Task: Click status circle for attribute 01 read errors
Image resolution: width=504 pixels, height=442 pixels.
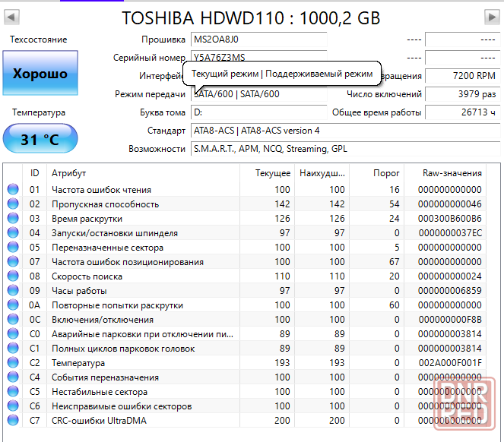Action: pyautogui.click(x=13, y=190)
